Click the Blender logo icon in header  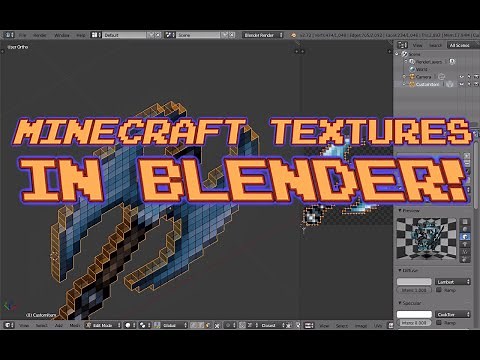[x=293, y=35]
